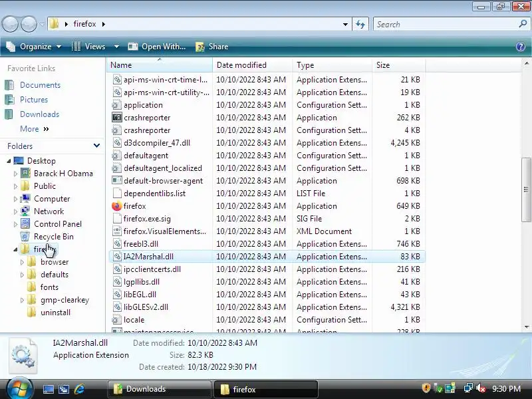Expand the Barack H Obama tree node
This screenshot has height=399, width=532.
click(15, 174)
